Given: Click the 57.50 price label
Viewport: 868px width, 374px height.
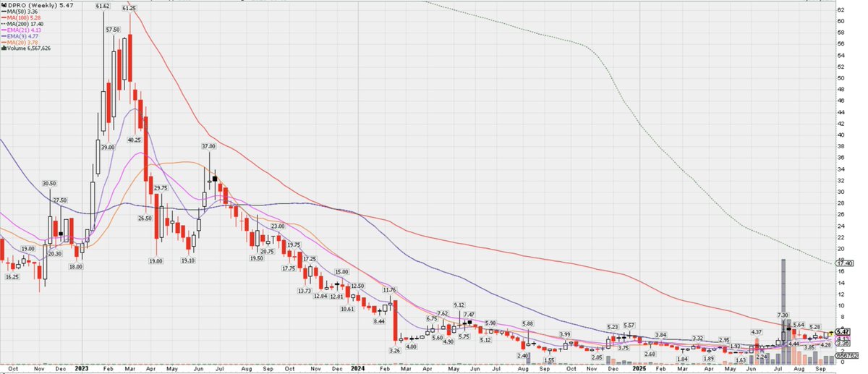Looking at the screenshot, I should tap(113, 29).
